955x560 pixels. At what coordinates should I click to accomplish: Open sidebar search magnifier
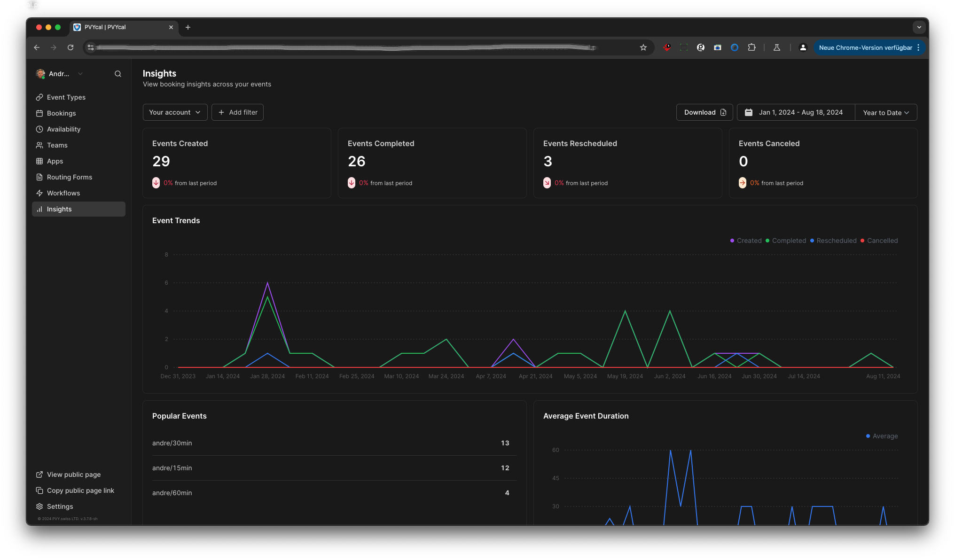coord(118,74)
